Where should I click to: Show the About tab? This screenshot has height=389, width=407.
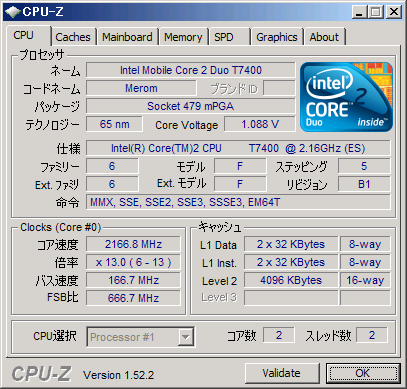click(x=324, y=37)
